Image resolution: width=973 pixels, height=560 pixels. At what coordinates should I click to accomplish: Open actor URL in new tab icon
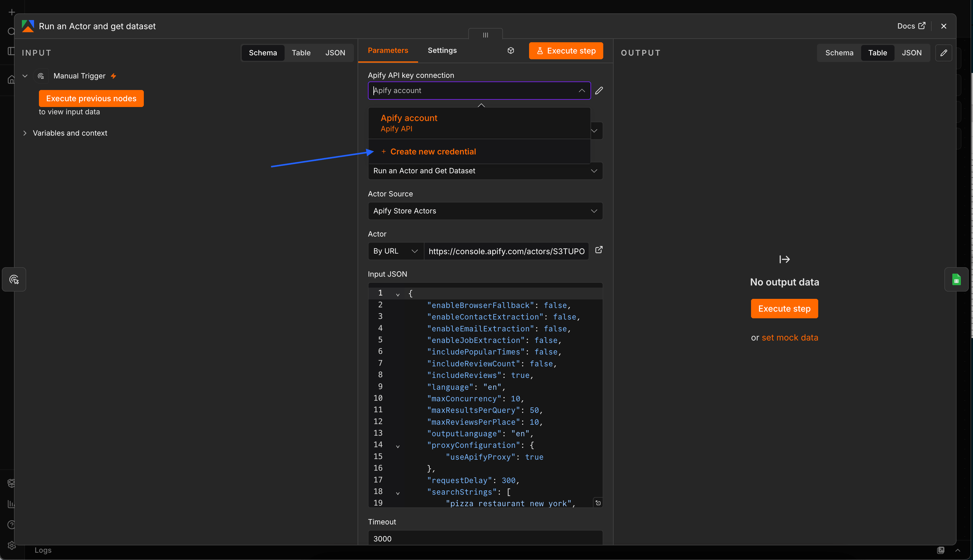click(x=599, y=250)
